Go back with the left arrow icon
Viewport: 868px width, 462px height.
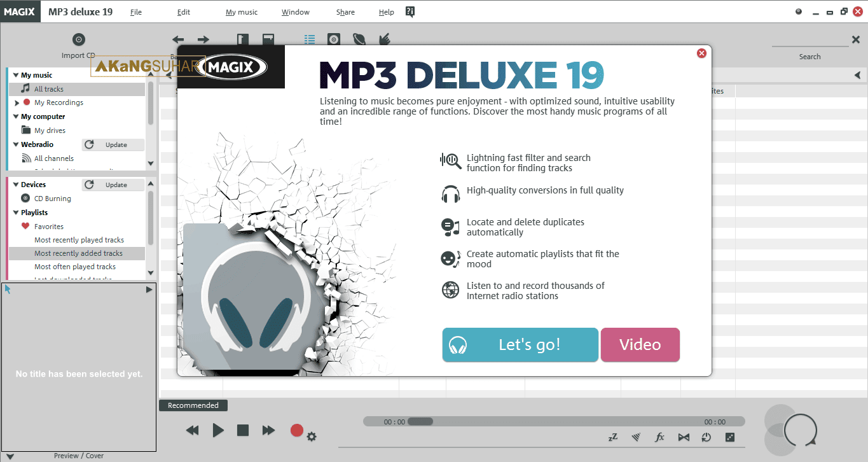(x=178, y=39)
